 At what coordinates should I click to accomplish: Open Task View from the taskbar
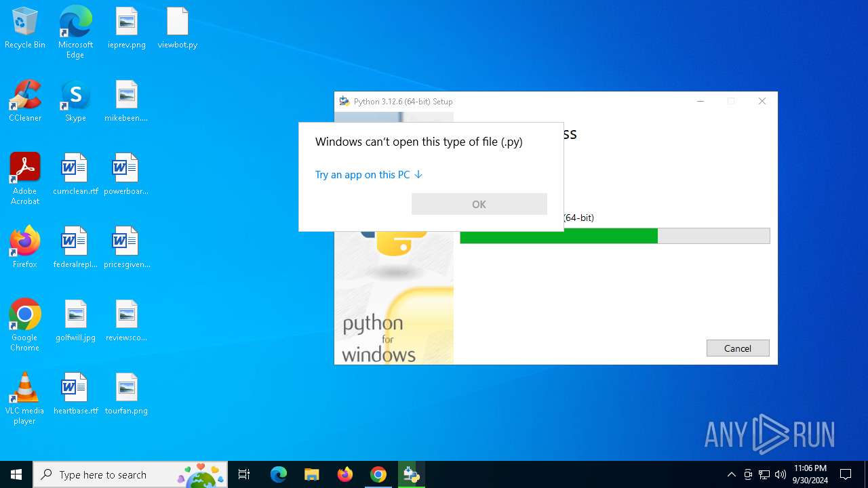[x=244, y=474]
